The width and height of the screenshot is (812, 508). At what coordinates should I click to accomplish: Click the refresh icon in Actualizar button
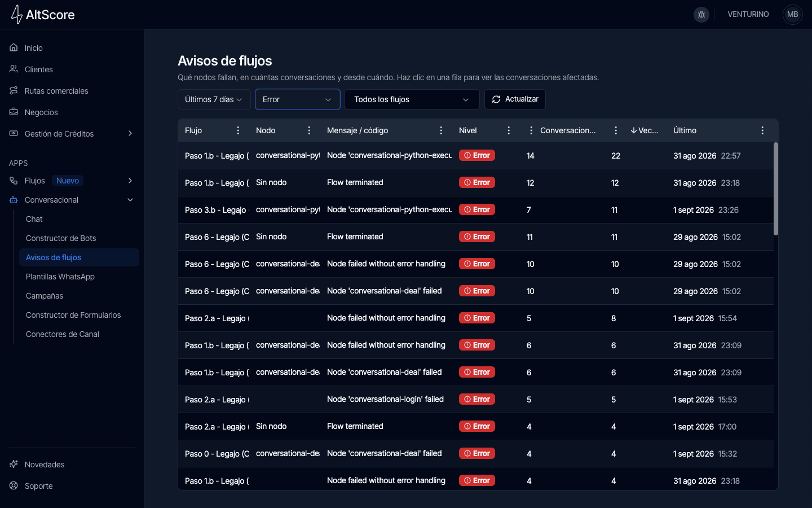(x=496, y=99)
